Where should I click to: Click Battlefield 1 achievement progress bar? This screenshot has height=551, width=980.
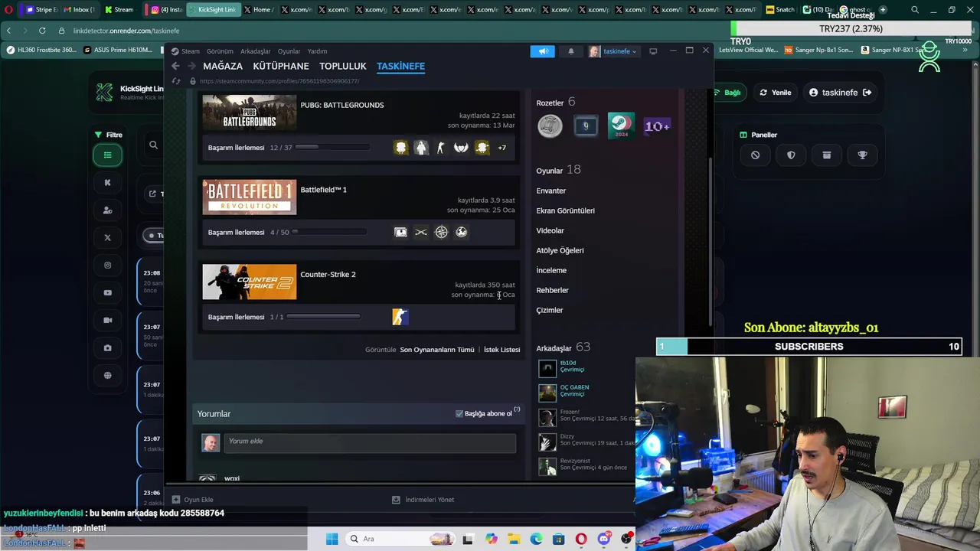pos(328,232)
